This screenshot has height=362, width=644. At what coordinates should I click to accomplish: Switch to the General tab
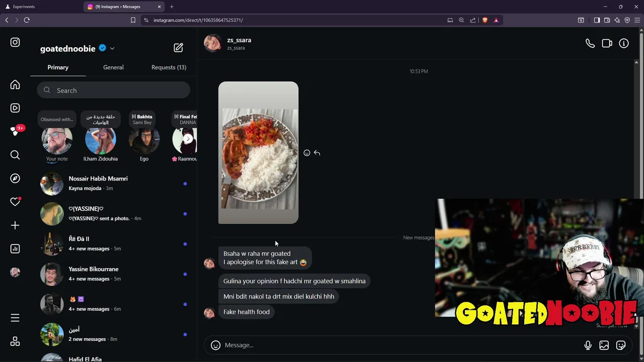(x=113, y=67)
